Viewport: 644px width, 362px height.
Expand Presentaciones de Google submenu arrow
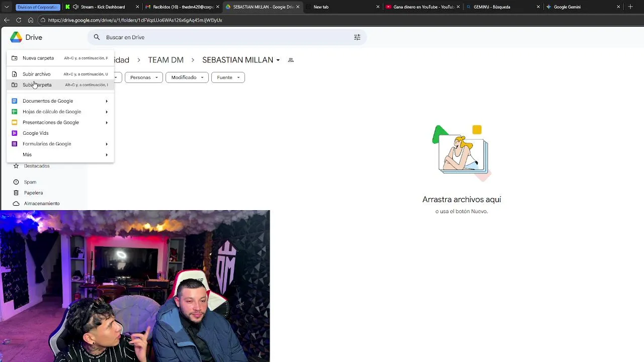(x=107, y=122)
